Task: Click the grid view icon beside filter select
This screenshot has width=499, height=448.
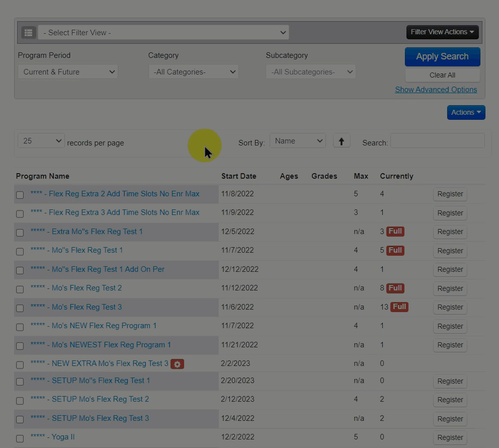Action: (28, 33)
